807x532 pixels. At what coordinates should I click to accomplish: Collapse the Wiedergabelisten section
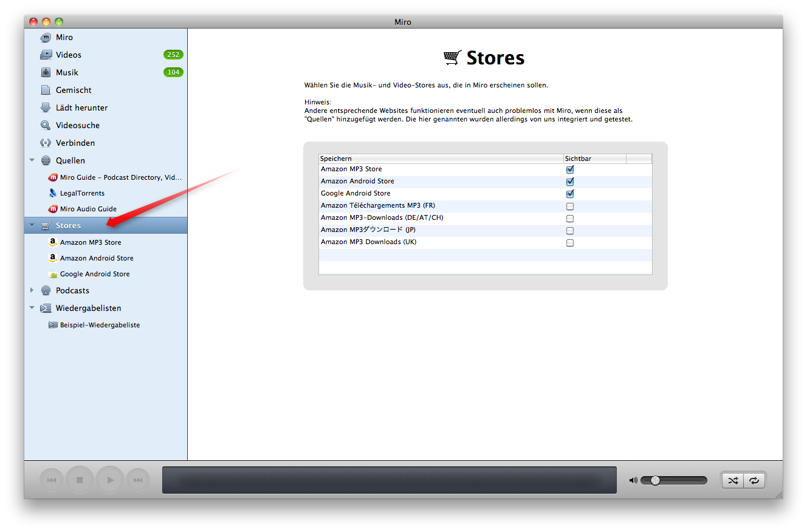coord(32,308)
